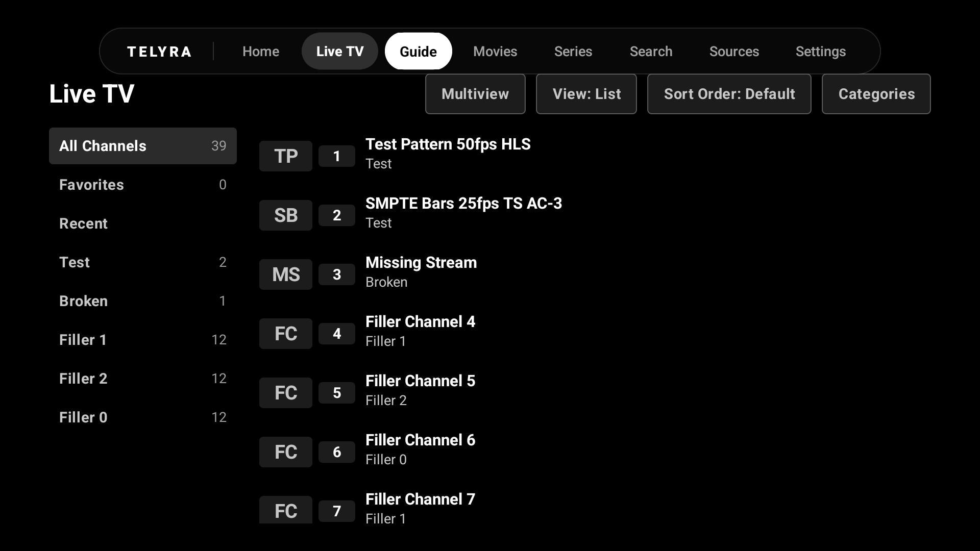
Task: Play Filler Channel 6
Action: coord(592,452)
